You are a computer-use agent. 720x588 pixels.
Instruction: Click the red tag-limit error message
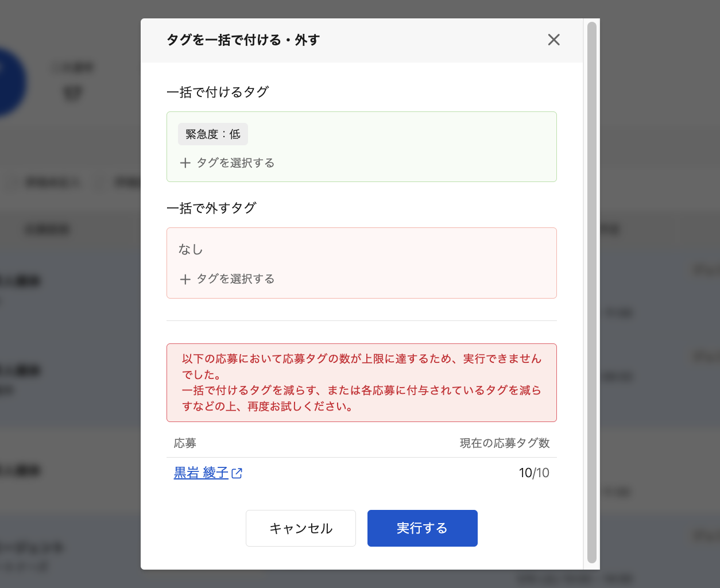click(x=362, y=382)
